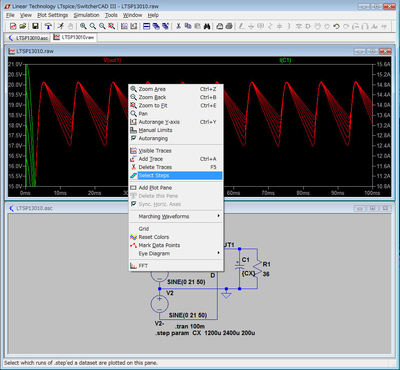400x370 pixels.
Task: Expand the Eye Diagram submenu
Action: tap(176, 253)
